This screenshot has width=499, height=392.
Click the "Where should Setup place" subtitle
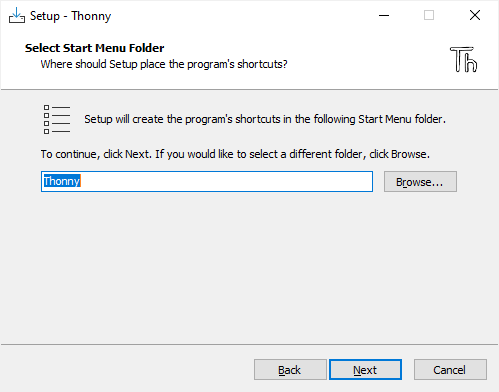pos(164,64)
